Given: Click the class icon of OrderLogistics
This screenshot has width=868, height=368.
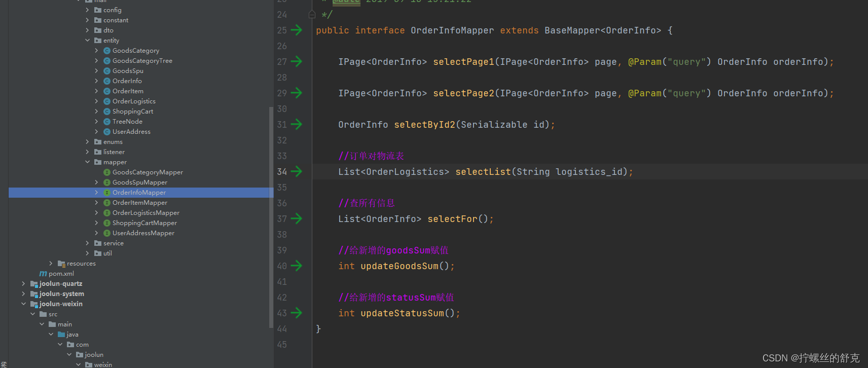Looking at the screenshot, I should click(107, 101).
